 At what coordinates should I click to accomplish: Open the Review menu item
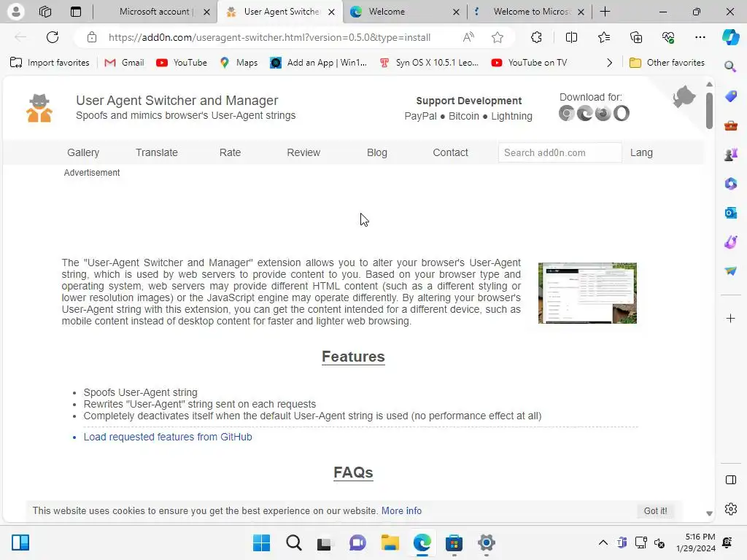[x=303, y=152]
